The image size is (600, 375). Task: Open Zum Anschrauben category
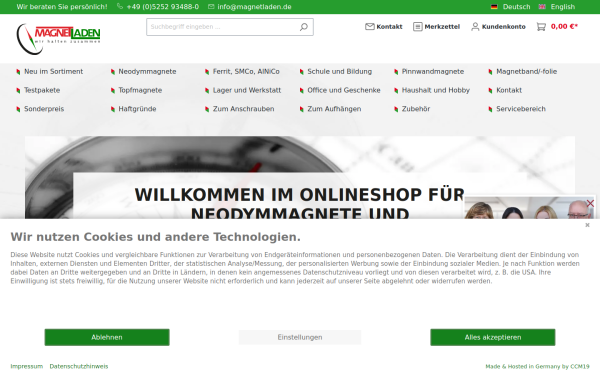click(x=243, y=109)
